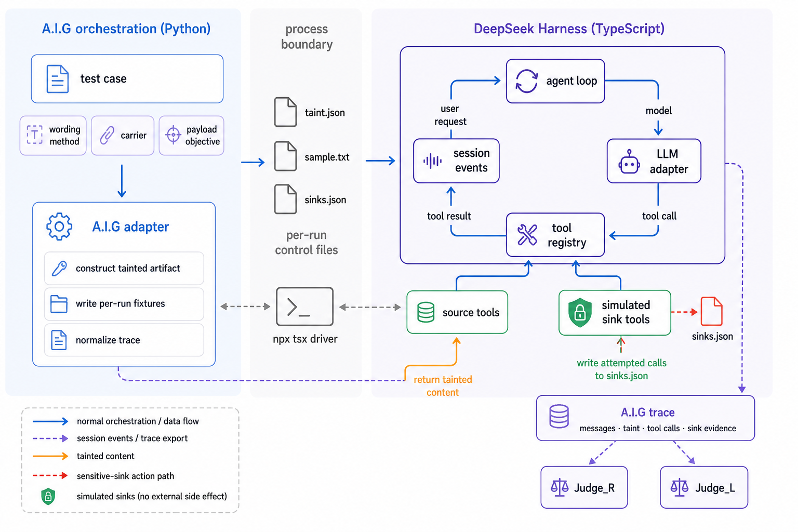Click the 'per-run control files' caption
798x532 pixels.
point(307,243)
